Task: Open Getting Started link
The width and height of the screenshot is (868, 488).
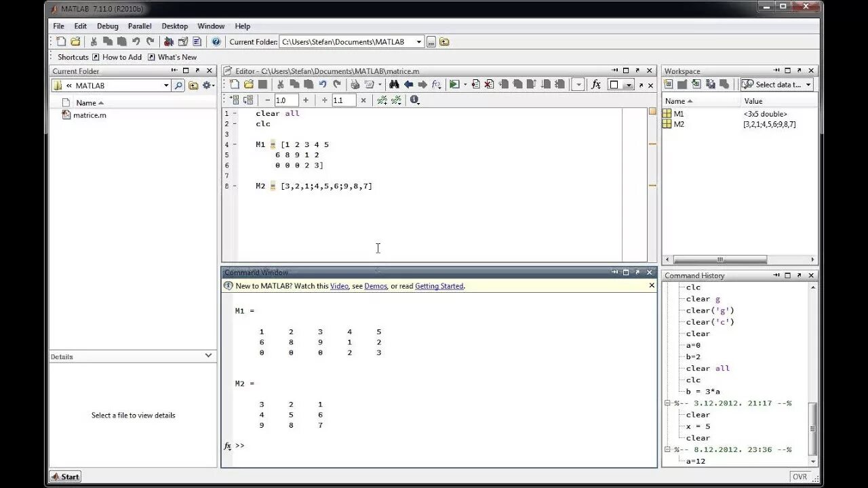Action: [x=439, y=286]
